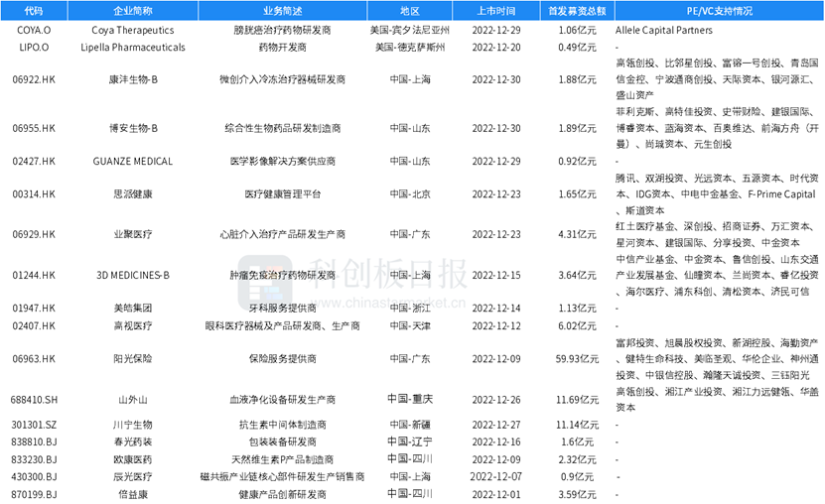Click listing date 2022-12-01
825x504 pixels.
[496, 494]
